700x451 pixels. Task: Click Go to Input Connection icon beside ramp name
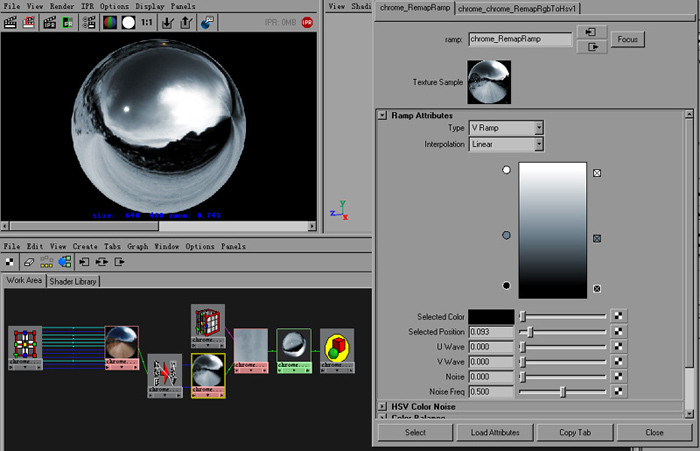pyautogui.click(x=592, y=32)
